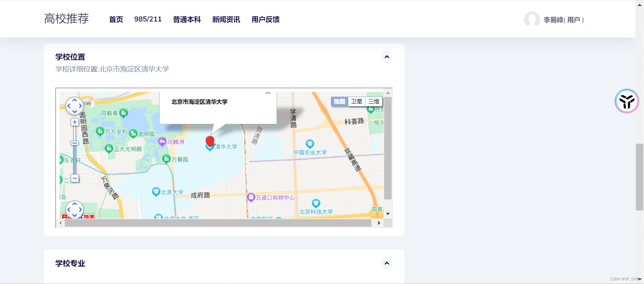Click the map frame scroll-up arrow
Screen dimensions: 644x284
[x=388, y=93]
